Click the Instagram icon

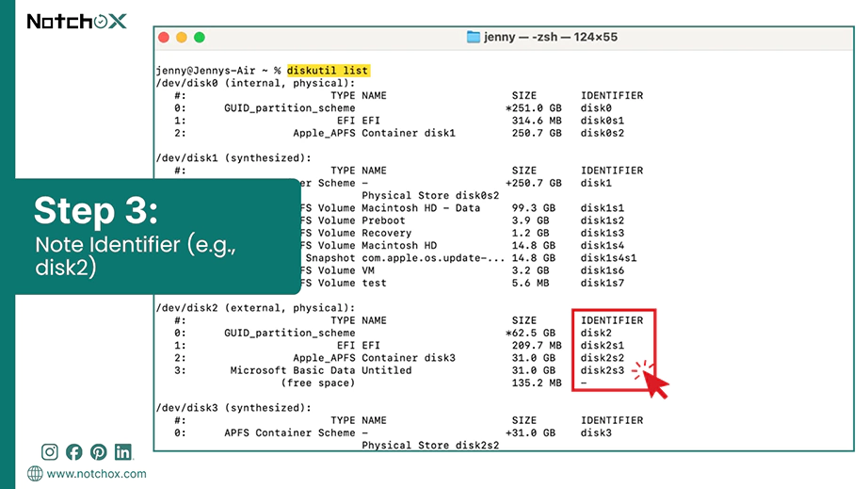point(49,452)
